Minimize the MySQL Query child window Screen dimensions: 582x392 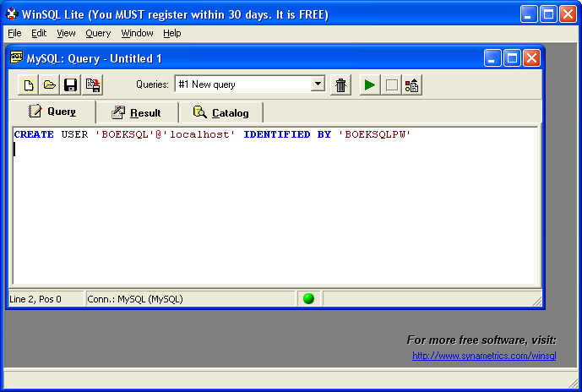(492, 58)
